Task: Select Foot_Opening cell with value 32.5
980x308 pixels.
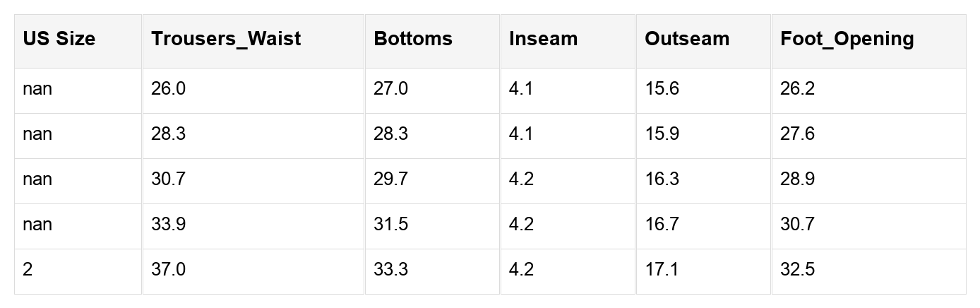Action: coord(797,270)
